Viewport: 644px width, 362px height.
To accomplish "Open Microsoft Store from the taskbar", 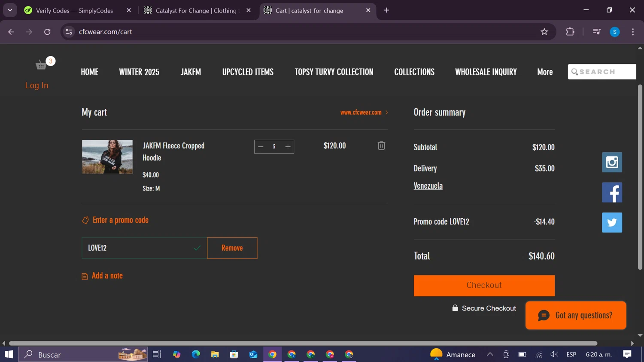I will pos(234,354).
